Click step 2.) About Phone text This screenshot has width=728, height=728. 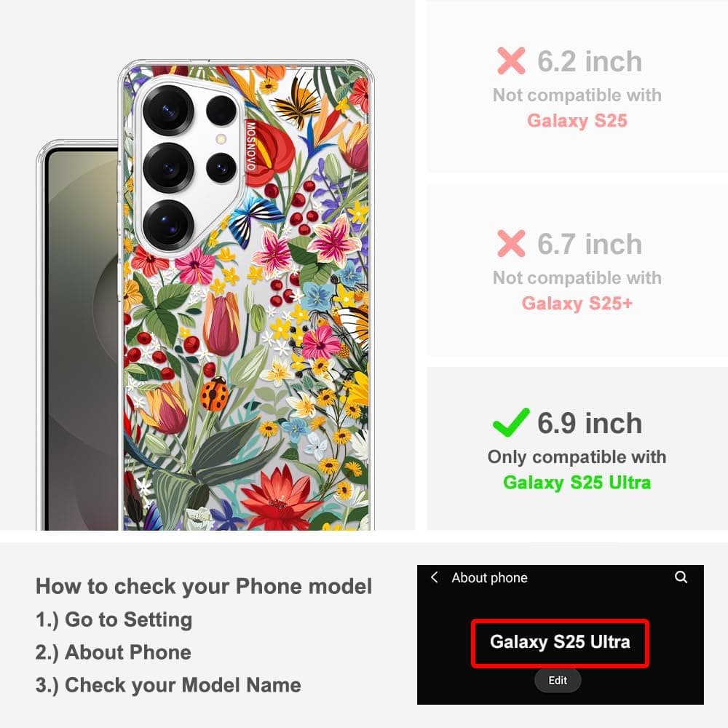point(114,652)
